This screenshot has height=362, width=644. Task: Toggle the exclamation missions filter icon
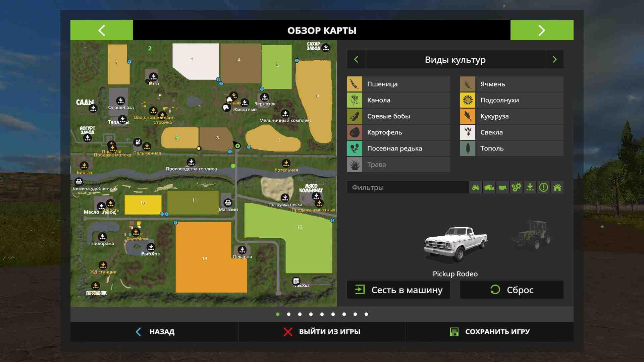point(543,187)
